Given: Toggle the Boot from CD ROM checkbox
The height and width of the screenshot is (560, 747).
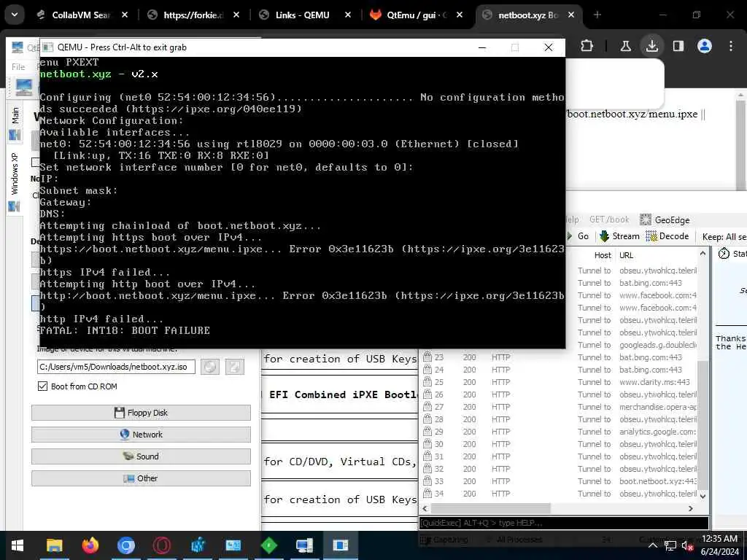Looking at the screenshot, I should (42, 386).
